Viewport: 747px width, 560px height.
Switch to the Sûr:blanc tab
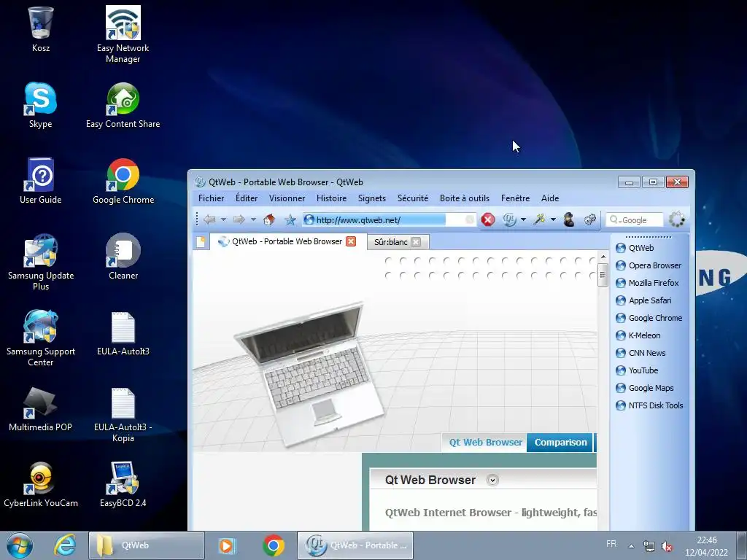pyautogui.click(x=391, y=242)
